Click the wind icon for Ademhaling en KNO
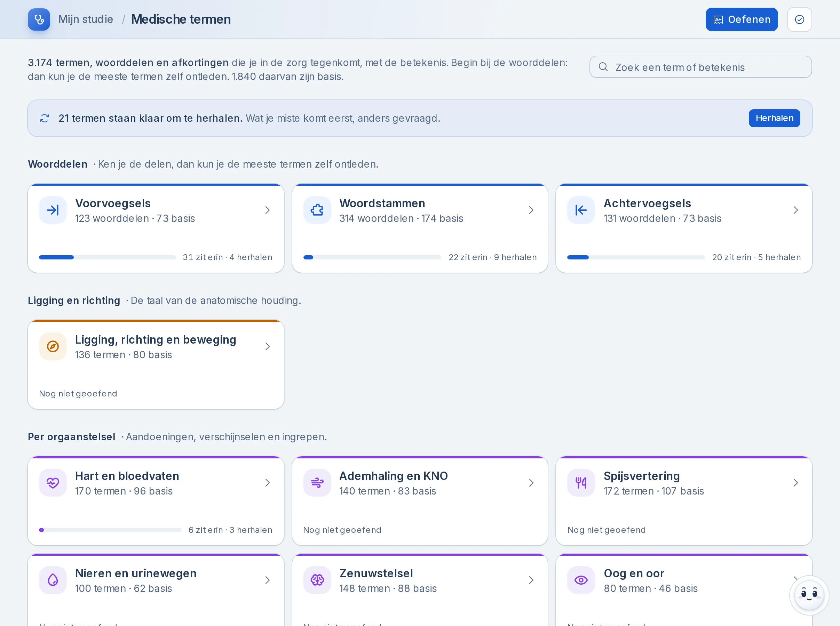 pyautogui.click(x=317, y=483)
